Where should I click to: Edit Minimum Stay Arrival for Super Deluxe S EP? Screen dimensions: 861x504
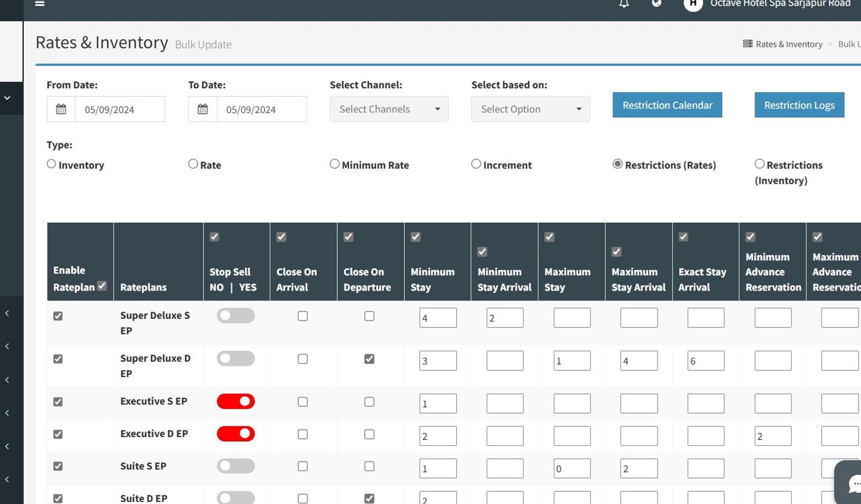505,318
